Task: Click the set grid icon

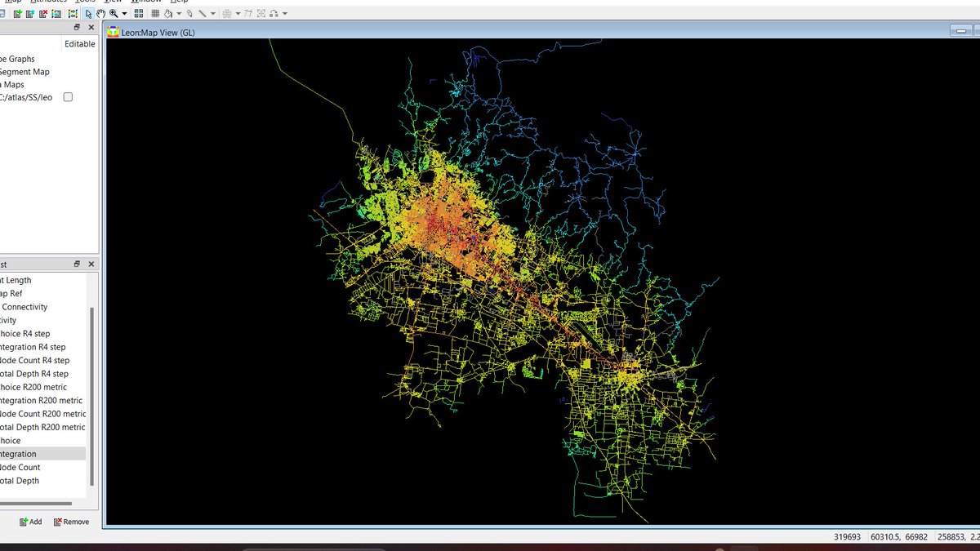Action: 155,14
